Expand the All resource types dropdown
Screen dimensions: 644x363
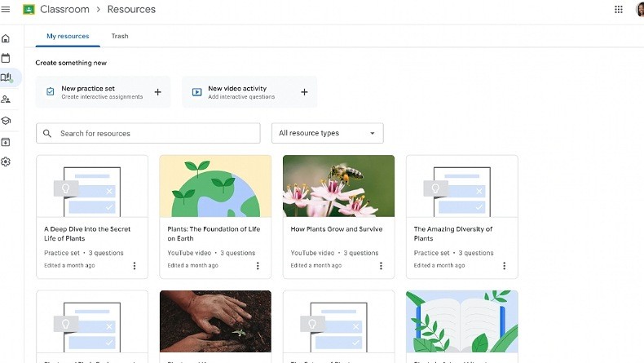click(x=327, y=133)
